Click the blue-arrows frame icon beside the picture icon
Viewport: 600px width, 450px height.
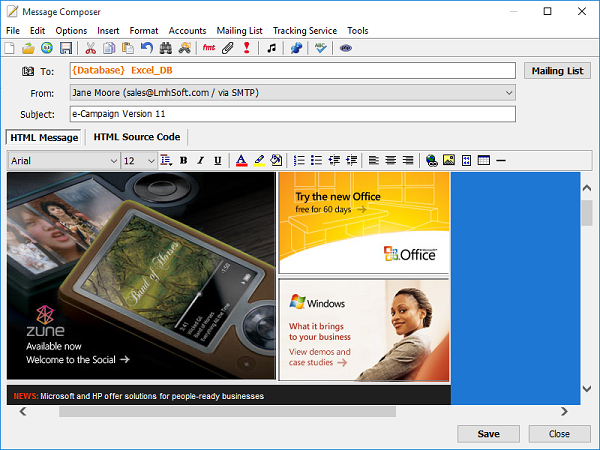466,160
